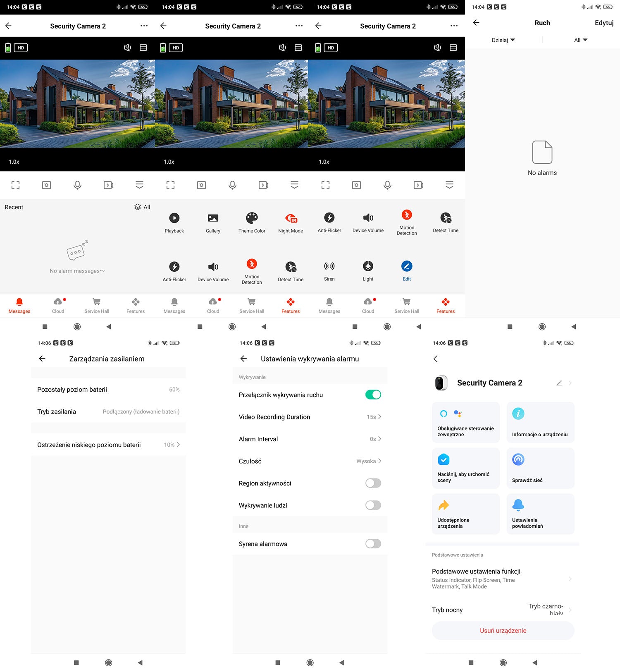Viewport: 620px width, 672px height.
Task: Open the Gallery feature icon
Action: [213, 218]
